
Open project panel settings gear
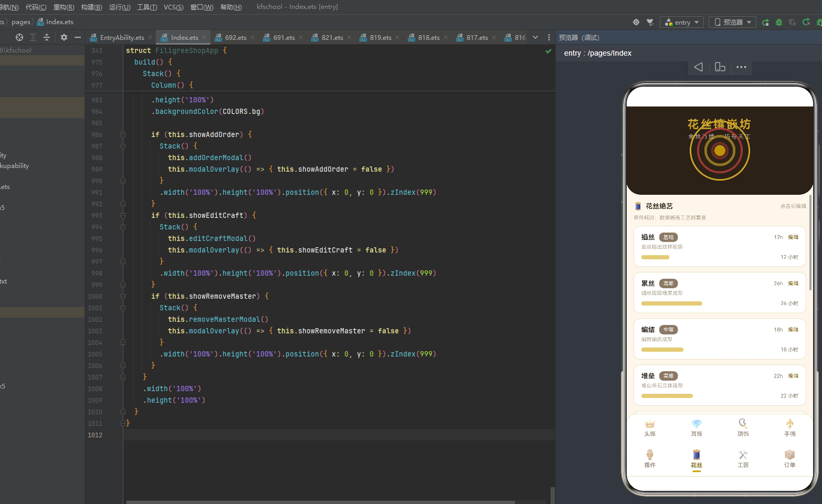64,37
